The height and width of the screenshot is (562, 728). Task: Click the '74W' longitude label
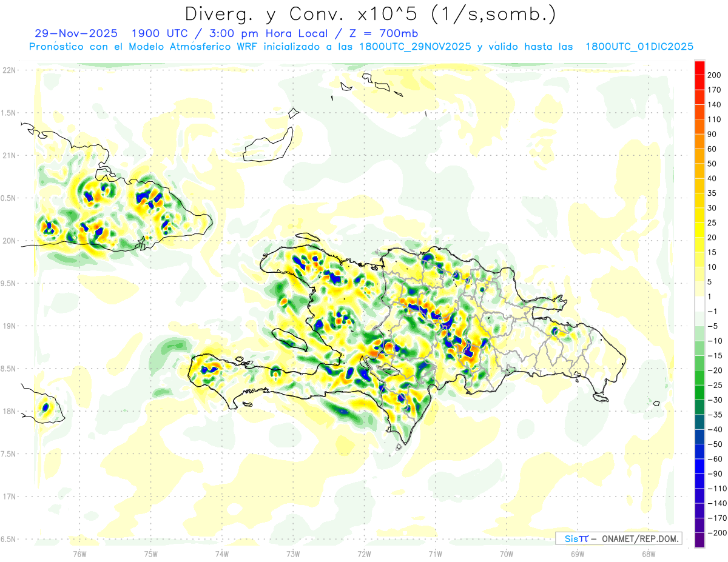tap(221, 553)
